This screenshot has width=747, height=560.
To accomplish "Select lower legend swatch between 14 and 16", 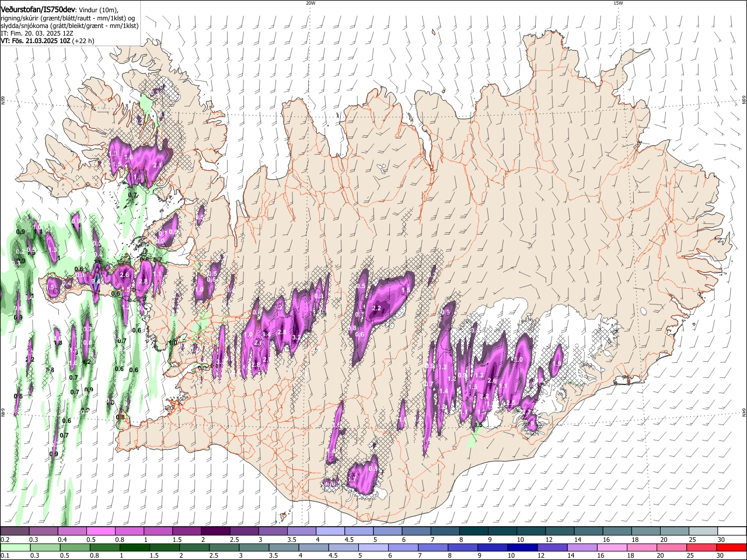I will click(x=581, y=548).
